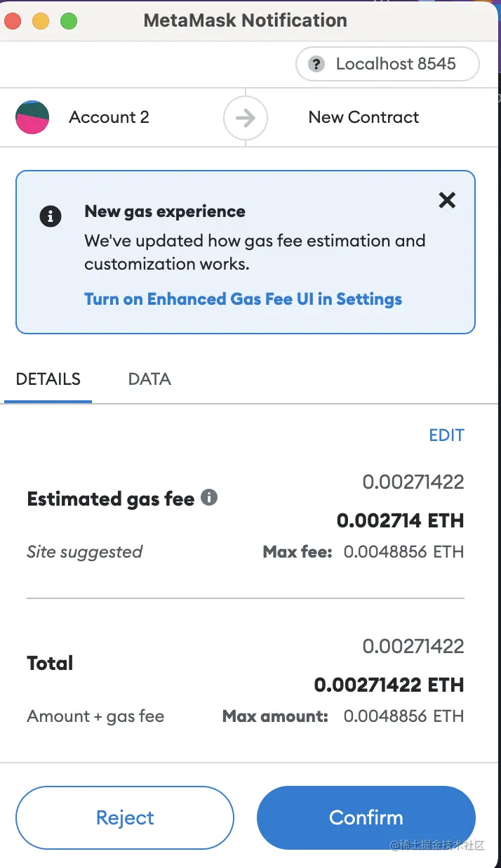Screen dimensions: 501x868
Task: Switch to the DATA tab
Action: click(149, 379)
